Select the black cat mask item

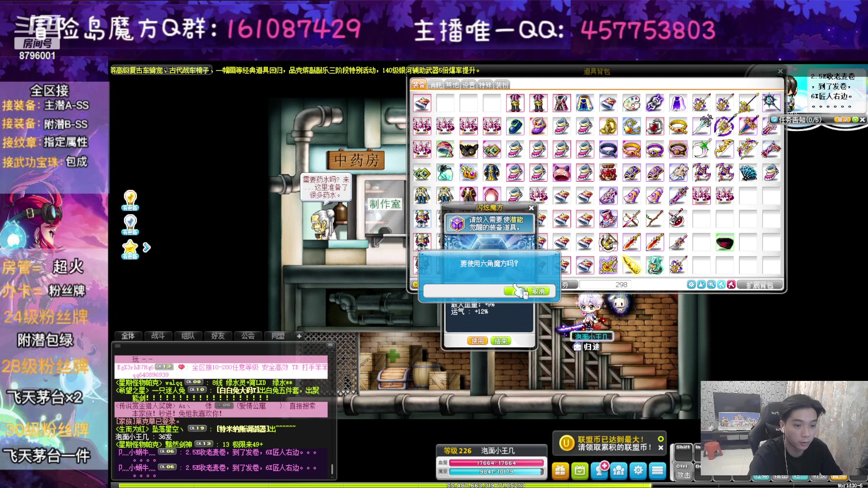click(x=468, y=150)
